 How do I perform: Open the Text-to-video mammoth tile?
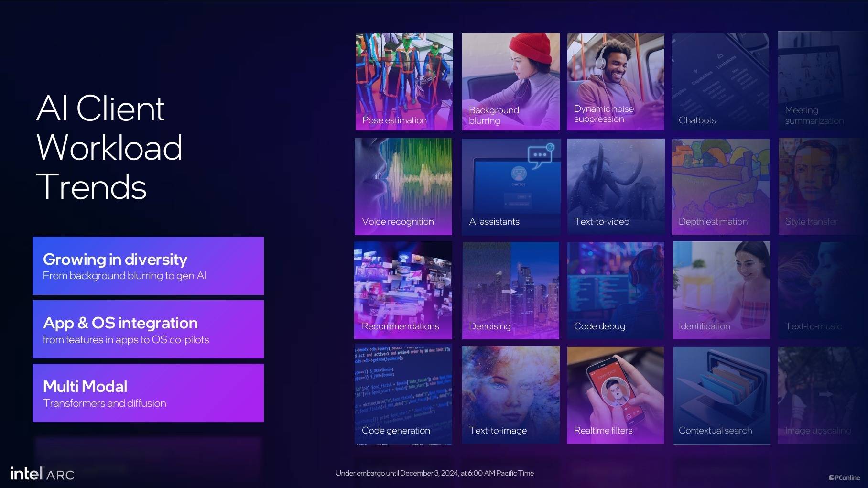click(616, 186)
